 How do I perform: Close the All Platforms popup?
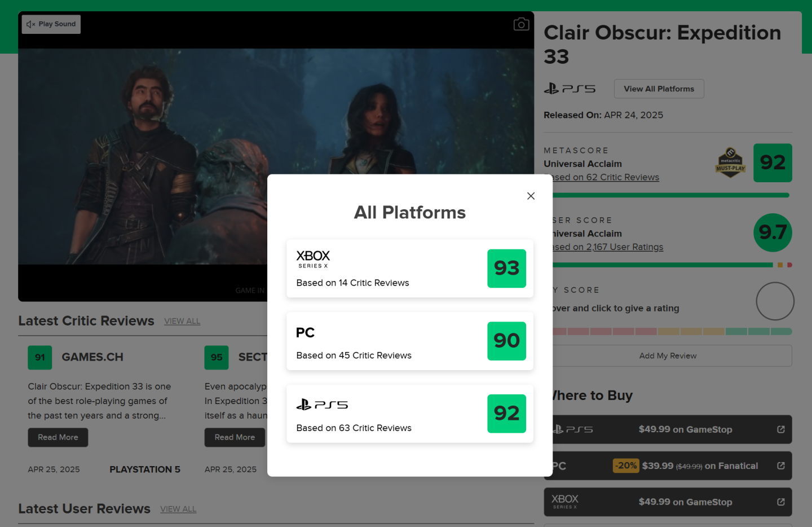(x=531, y=196)
